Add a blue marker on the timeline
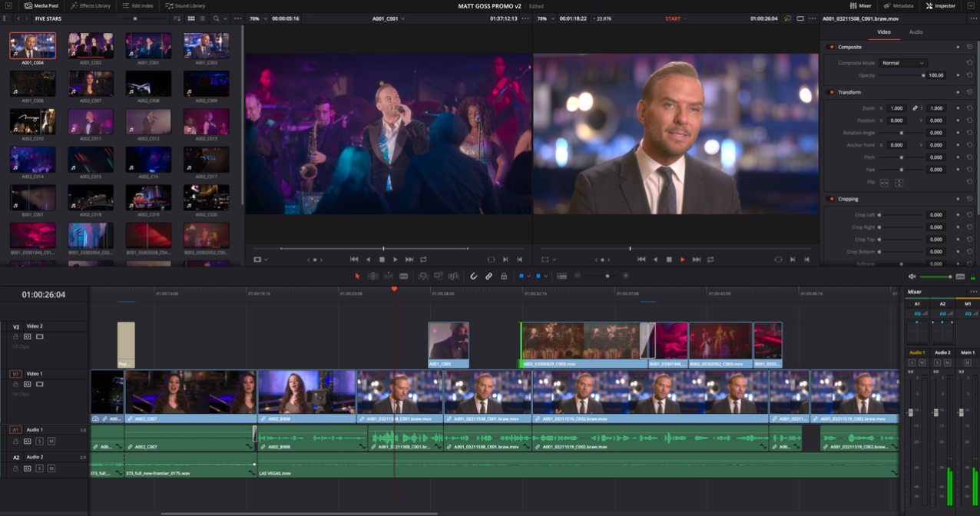The image size is (980, 516). (538, 276)
